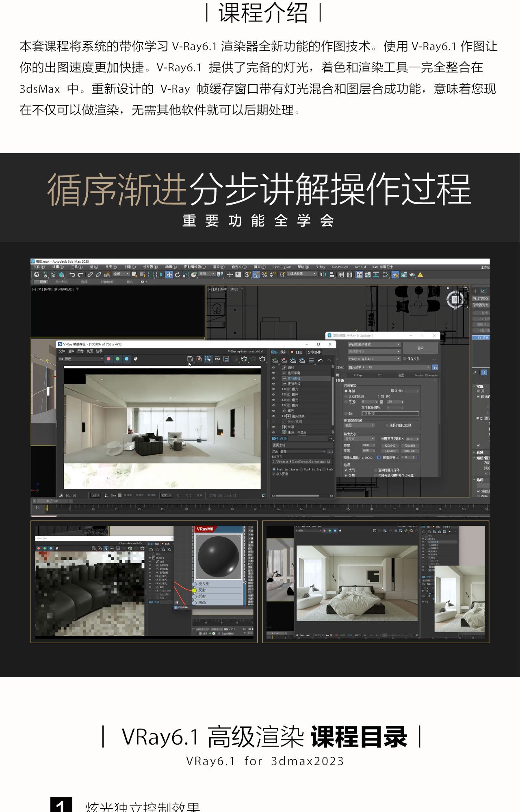Screen dimensions: 520x812
Task: Open the 产品级渲染模式 dropdown
Action: 375,344
